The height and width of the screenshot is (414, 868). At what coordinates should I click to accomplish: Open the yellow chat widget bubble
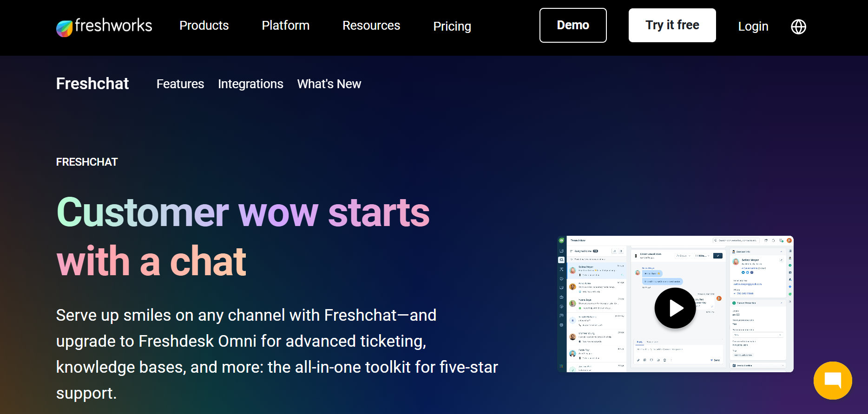tap(833, 381)
